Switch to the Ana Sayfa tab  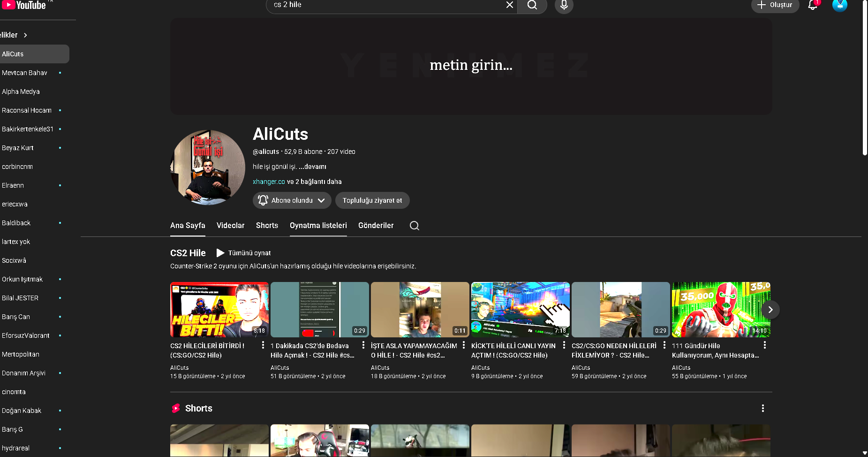[188, 226]
